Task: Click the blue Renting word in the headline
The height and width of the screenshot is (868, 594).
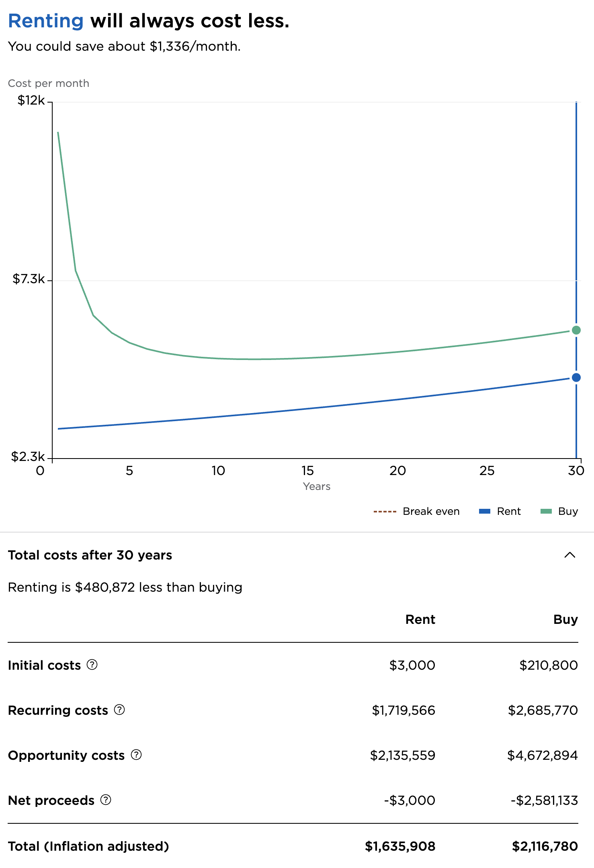Action: (x=46, y=21)
